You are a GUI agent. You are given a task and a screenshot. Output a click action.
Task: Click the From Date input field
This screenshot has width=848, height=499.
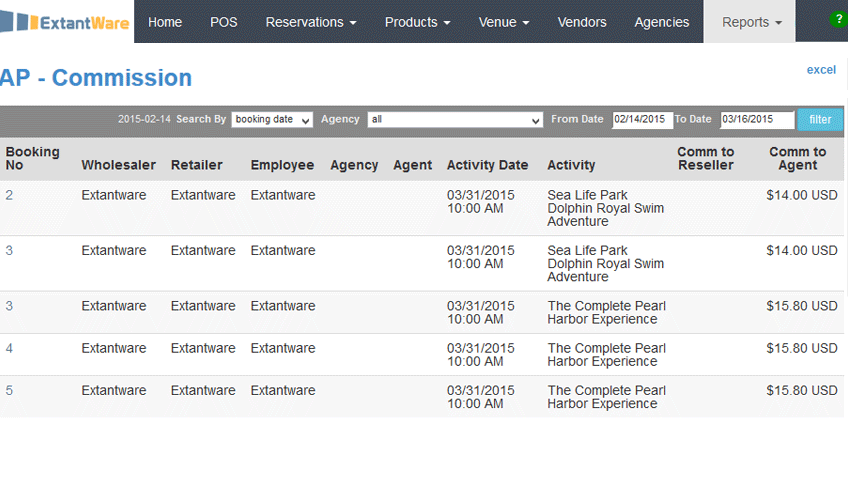(x=642, y=119)
